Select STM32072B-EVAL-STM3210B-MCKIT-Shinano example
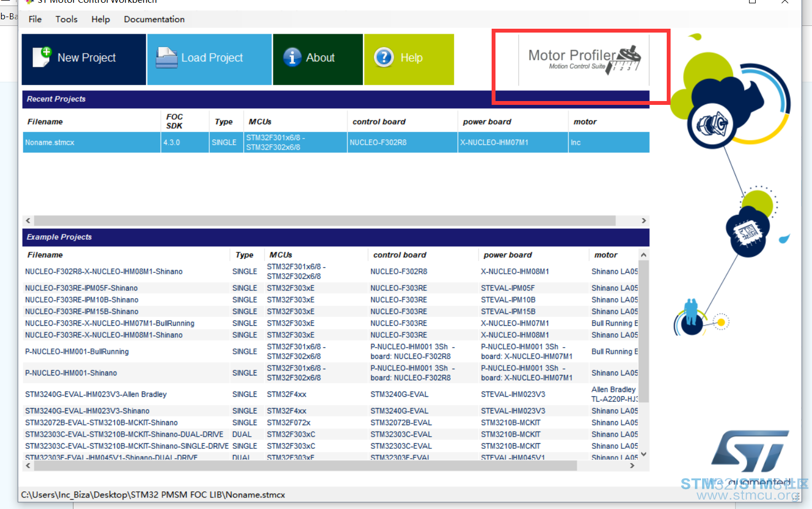Image resolution: width=812 pixels, height=509 pixels. tap(330, 423)
